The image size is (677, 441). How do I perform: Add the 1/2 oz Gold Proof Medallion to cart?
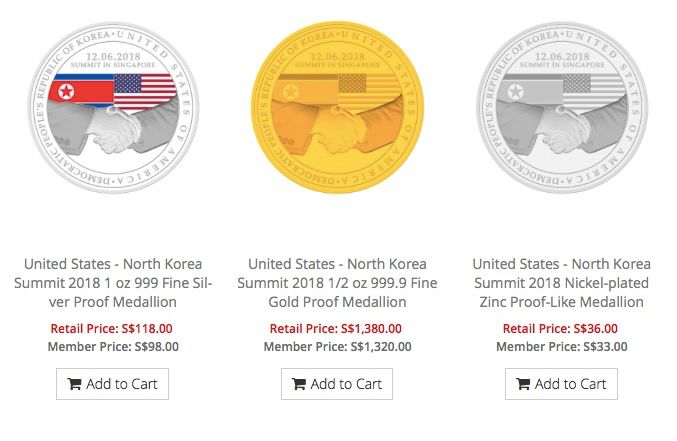point(336,384)
